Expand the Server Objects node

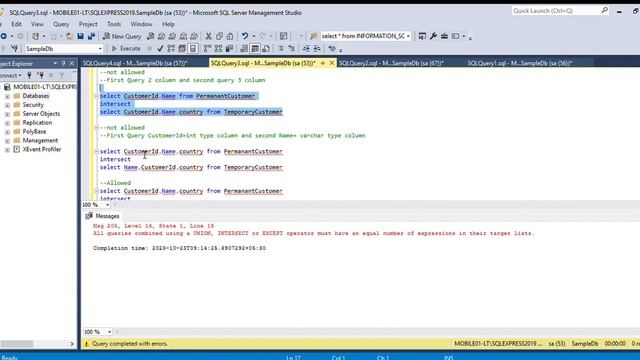7,114
